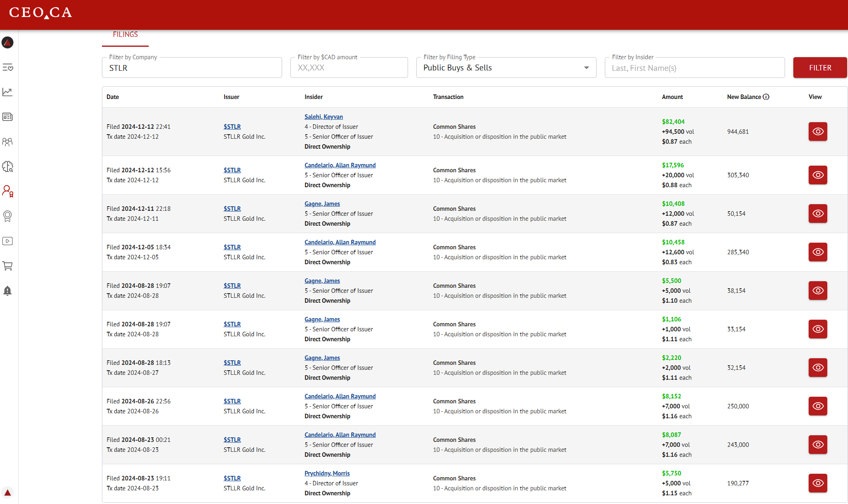Open the Salehi, Keyvan insider link

(324, 117)
